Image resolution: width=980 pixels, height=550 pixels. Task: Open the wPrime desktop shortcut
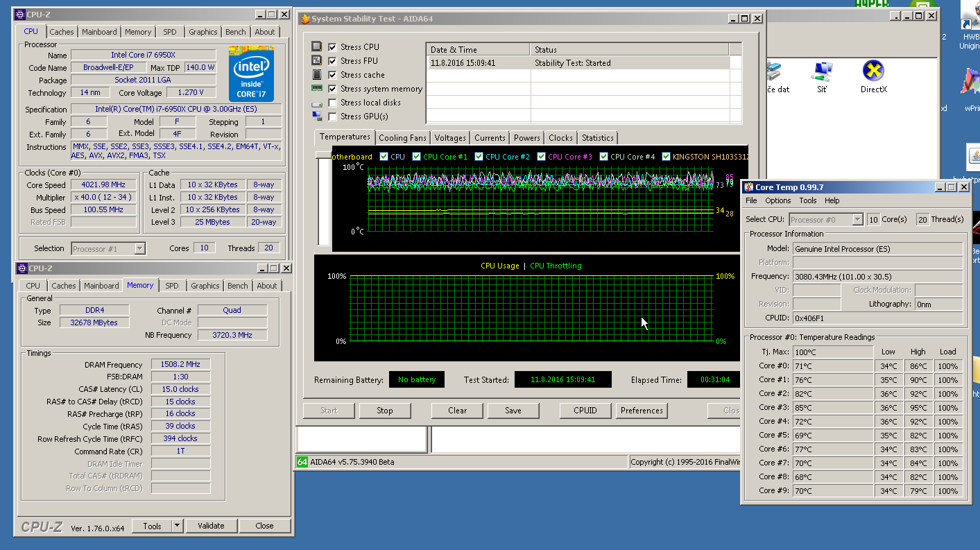click(x=971, y=83)
